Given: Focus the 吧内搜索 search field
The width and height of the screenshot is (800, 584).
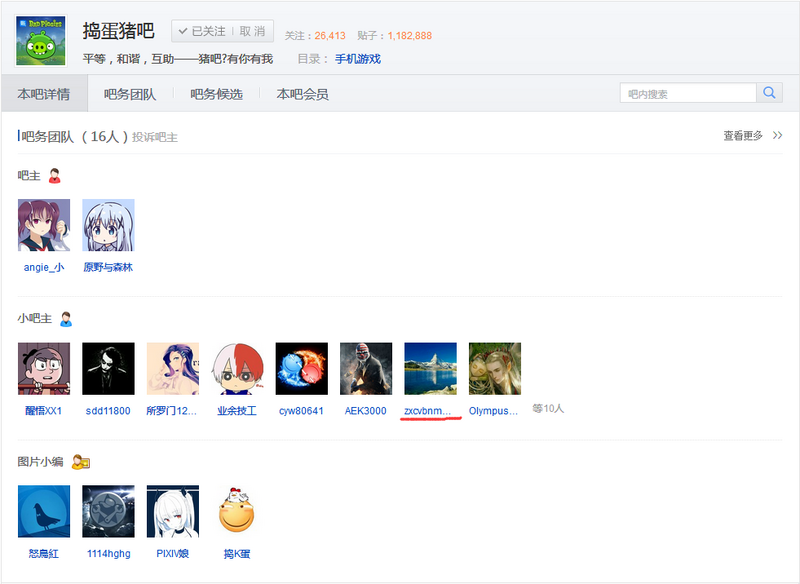Looking at the screenshot, I should click(x=688, y=93).
